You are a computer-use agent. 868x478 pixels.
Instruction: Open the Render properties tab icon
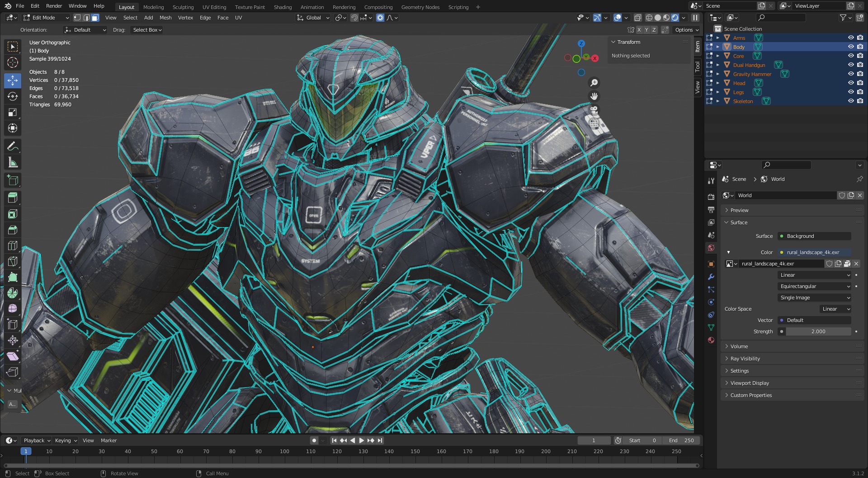click(711, 197)
